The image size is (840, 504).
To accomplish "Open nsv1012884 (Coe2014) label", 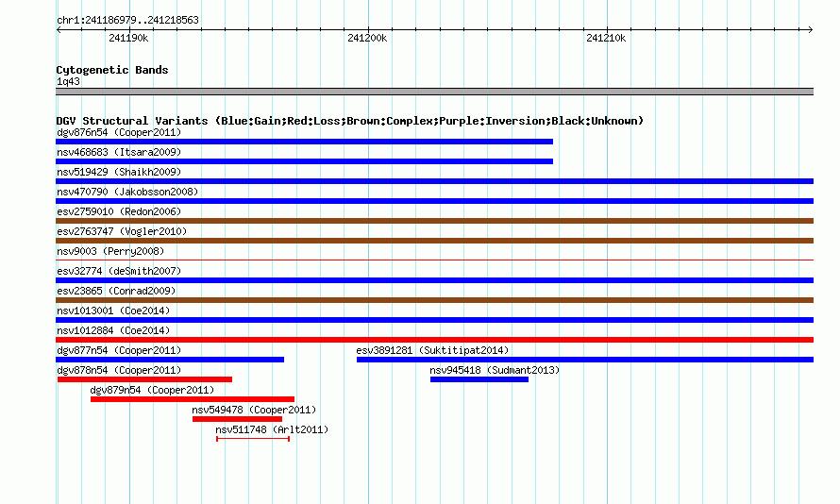I will 113,330.
